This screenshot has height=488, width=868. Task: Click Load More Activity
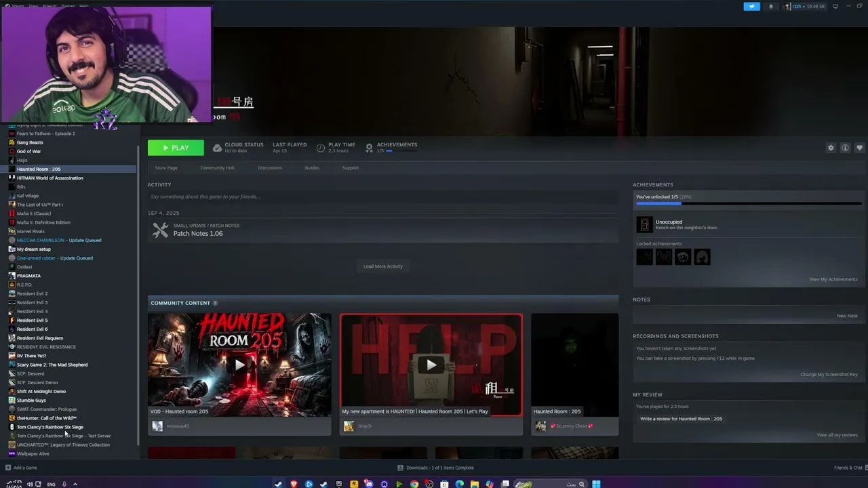pos(383,266)
